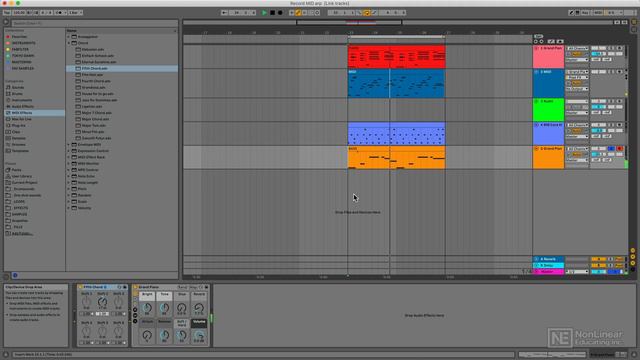Select the B Delay return track
Screen dimensions: 640x360
tap(549, 265)
